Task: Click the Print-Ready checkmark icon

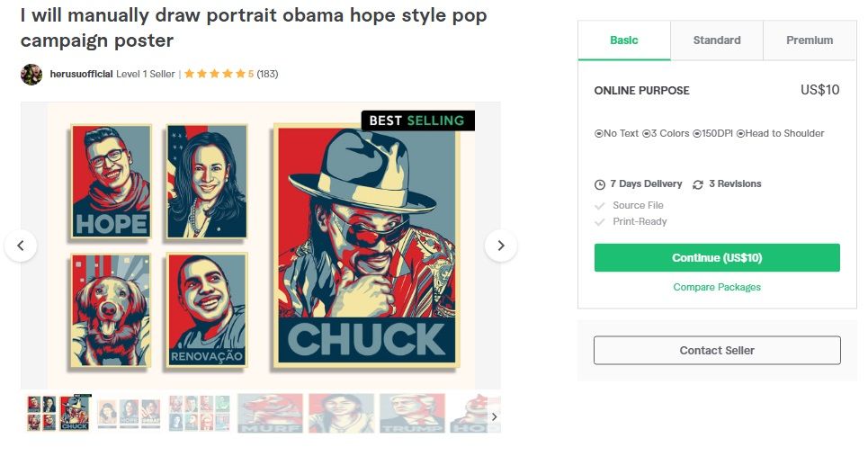Action: (600, 222)
